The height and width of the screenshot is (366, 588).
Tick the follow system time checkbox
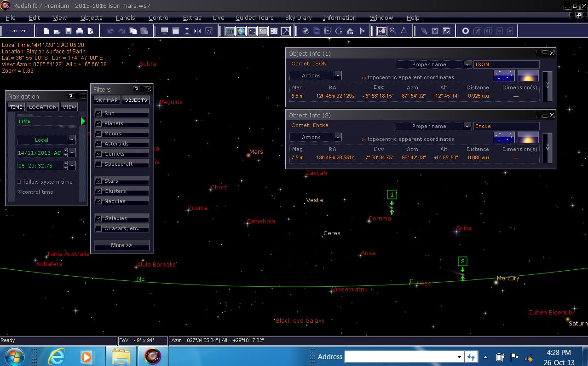[19, 182]
